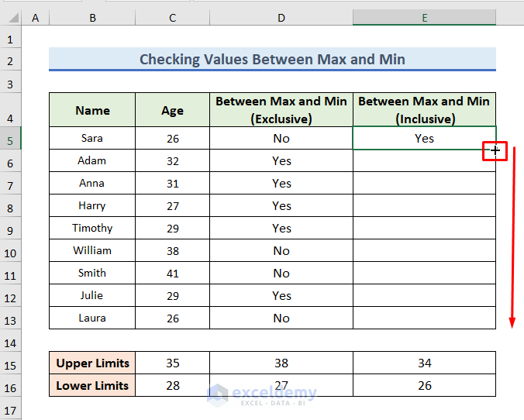Select Sara's exclusive result 'No'
Image resolution: width=524 pixels, height=420 pixels.
[281, 138]
